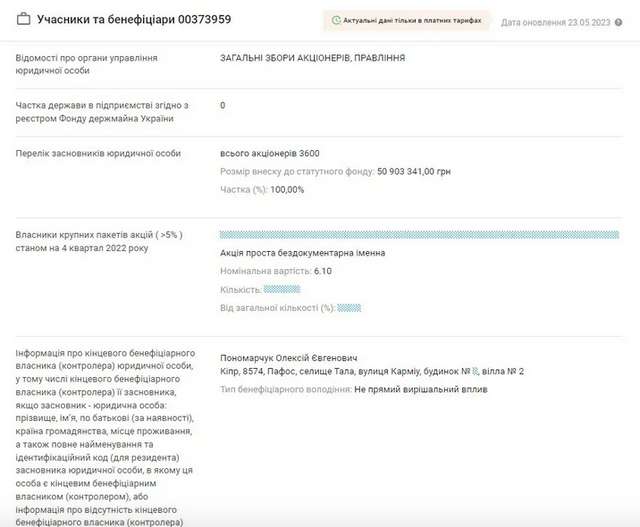Click the contribution amount 50 903 341,00 грн

[413, 172]
